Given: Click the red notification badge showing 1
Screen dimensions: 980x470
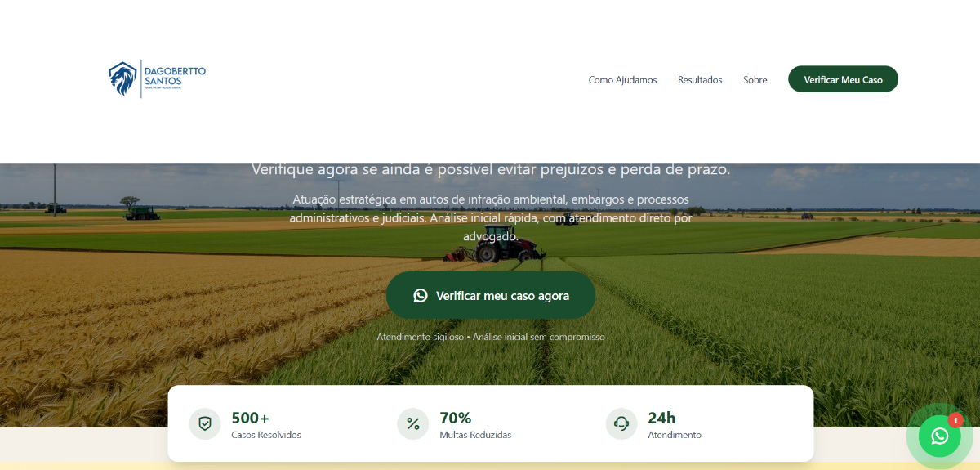Looking at the screenshot, I should [x=955, y=420].
